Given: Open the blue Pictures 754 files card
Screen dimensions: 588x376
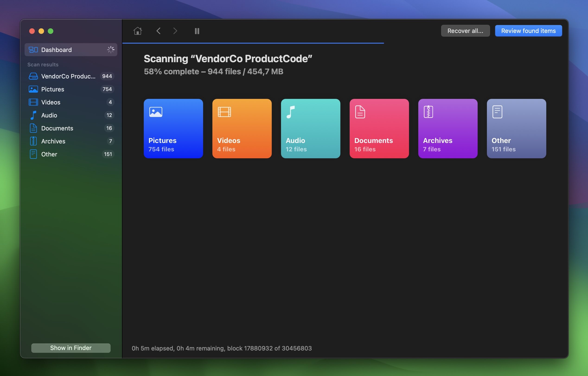Looking at the screenshot, I should [173, 129].
